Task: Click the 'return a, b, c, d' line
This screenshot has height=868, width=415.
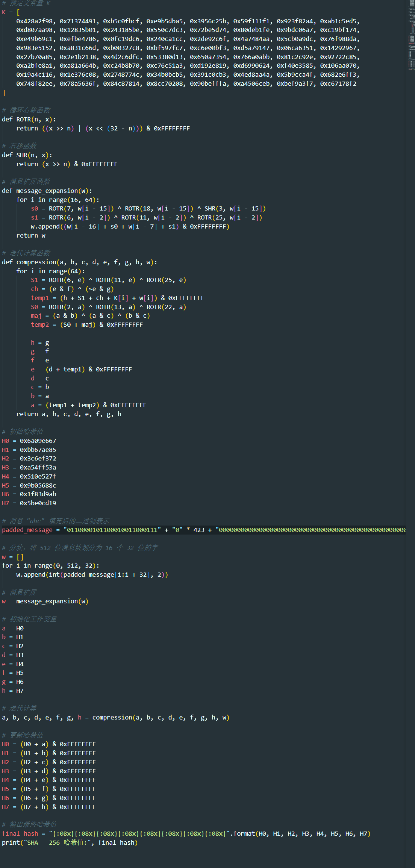Action: [68, 414]
